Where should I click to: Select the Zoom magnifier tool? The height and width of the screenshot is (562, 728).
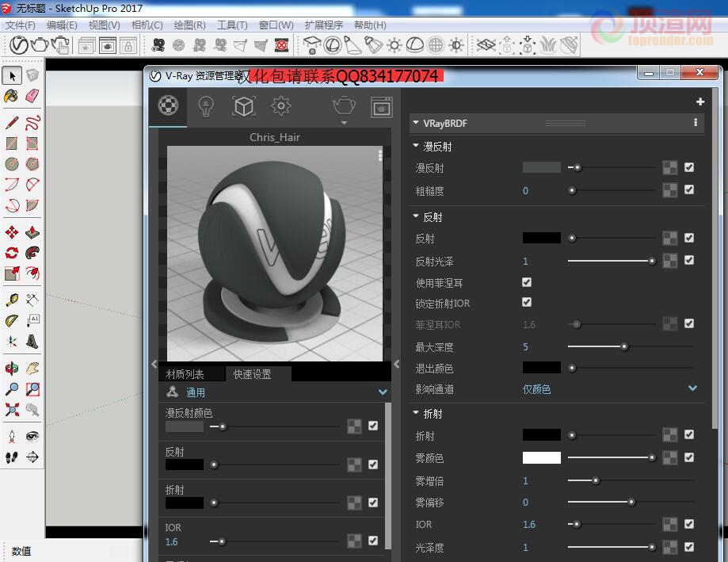point(12,388)
